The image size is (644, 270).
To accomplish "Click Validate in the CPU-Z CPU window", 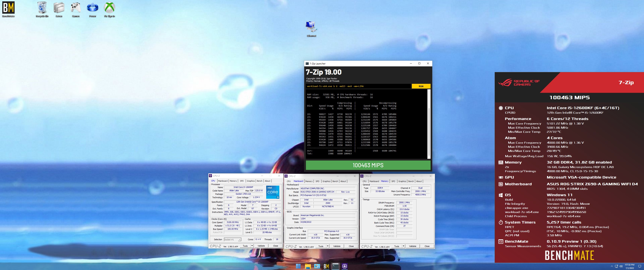I will tap(261, 246).
